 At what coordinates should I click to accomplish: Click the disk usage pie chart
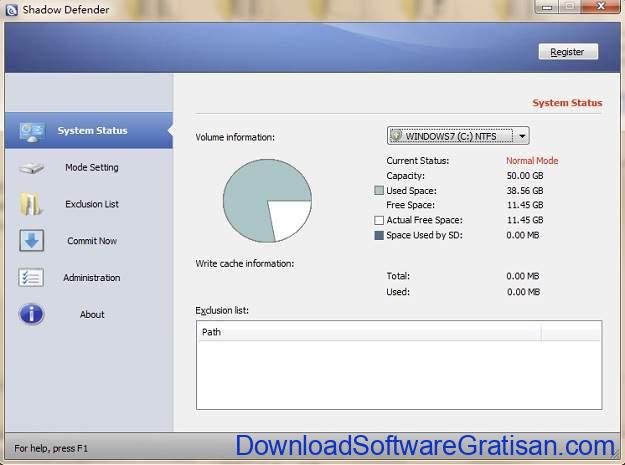pos(267,200)
